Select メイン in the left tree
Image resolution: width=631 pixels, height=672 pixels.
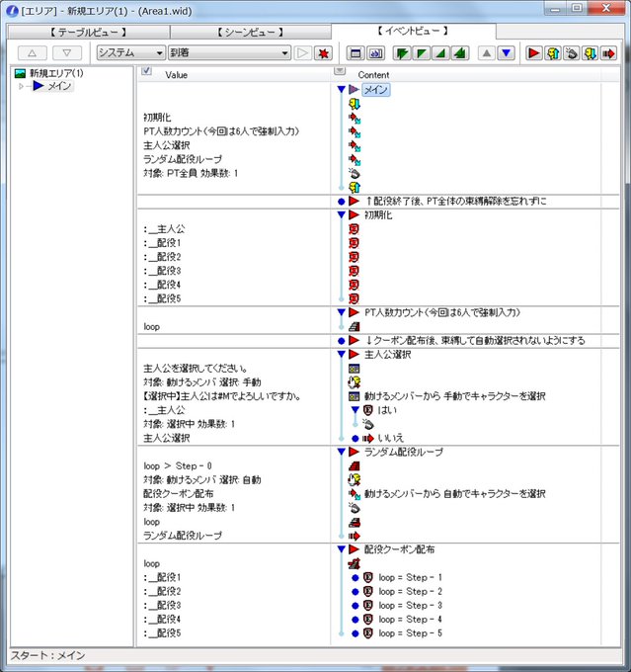pyautogui.click(x=59, y=87)
